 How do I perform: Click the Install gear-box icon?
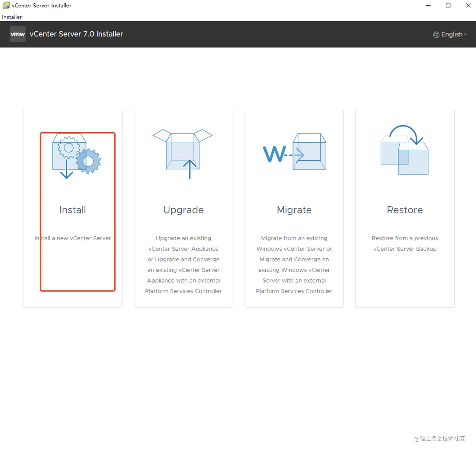pos(76,156)
